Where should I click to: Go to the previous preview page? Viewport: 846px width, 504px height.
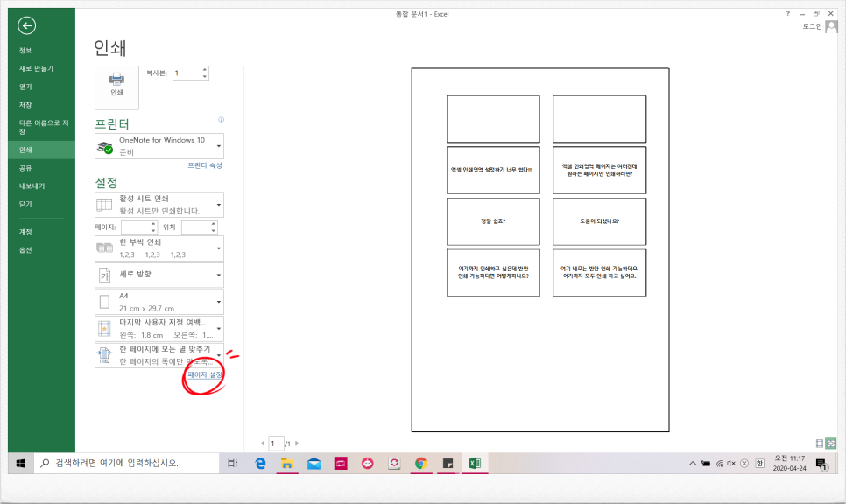(x=263, y=443)
